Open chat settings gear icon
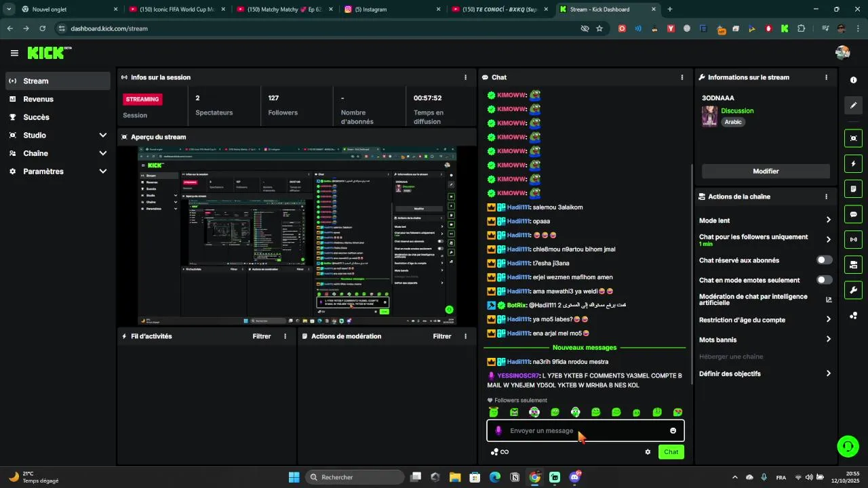The height and width of the screenshot is (488, 868). (648, 452)
